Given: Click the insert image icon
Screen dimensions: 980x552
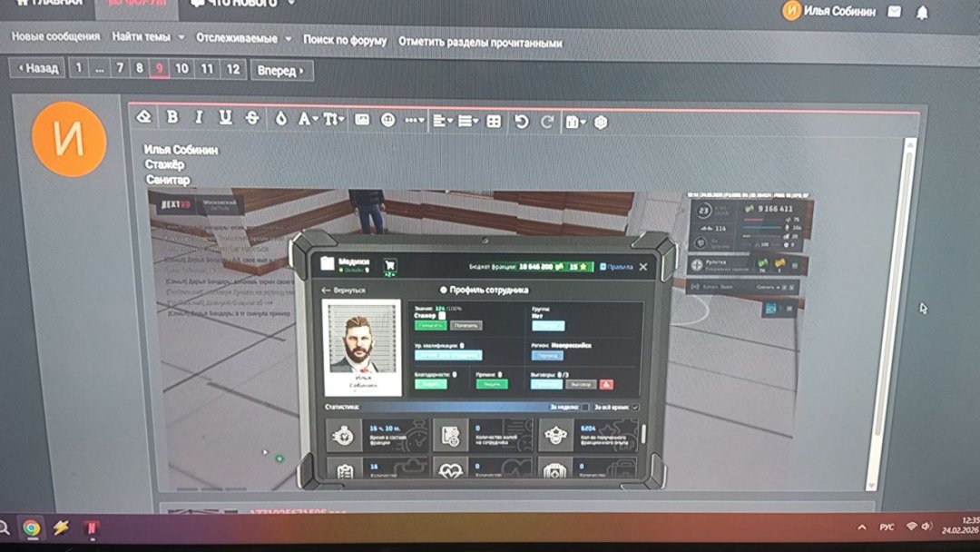Looking at the screenshot, I should pyautogui.click(x=362, y=120).
